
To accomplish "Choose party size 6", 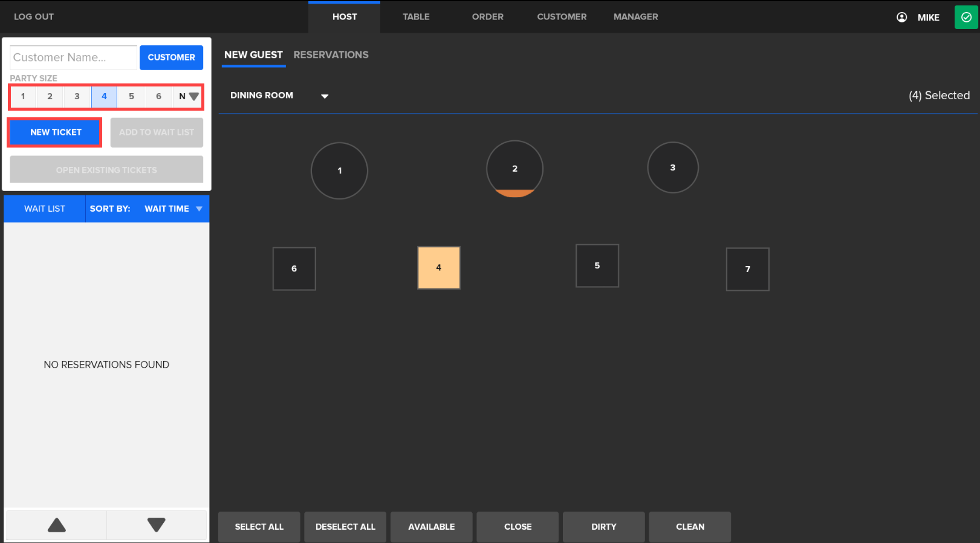I will (x=158, y=96).
